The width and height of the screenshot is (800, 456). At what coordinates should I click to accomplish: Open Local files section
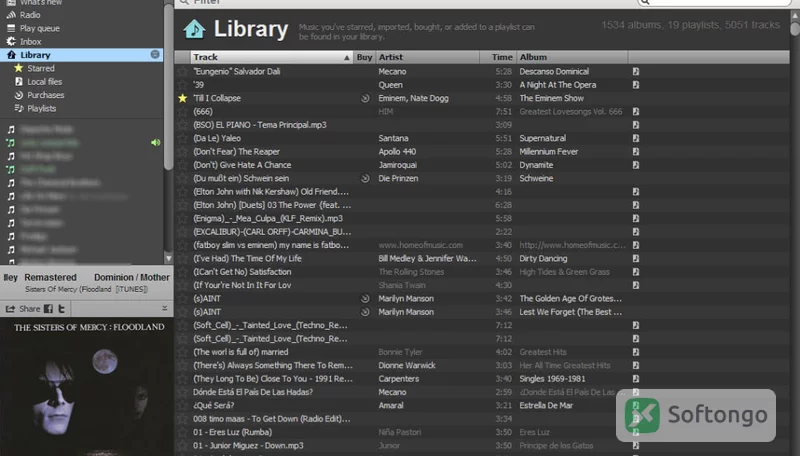point(44,82)
